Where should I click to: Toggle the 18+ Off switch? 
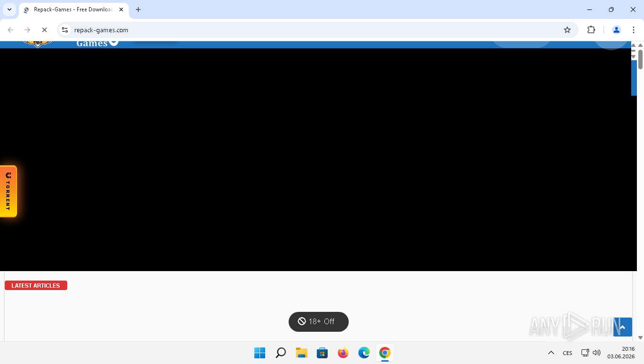click(319, 322)
